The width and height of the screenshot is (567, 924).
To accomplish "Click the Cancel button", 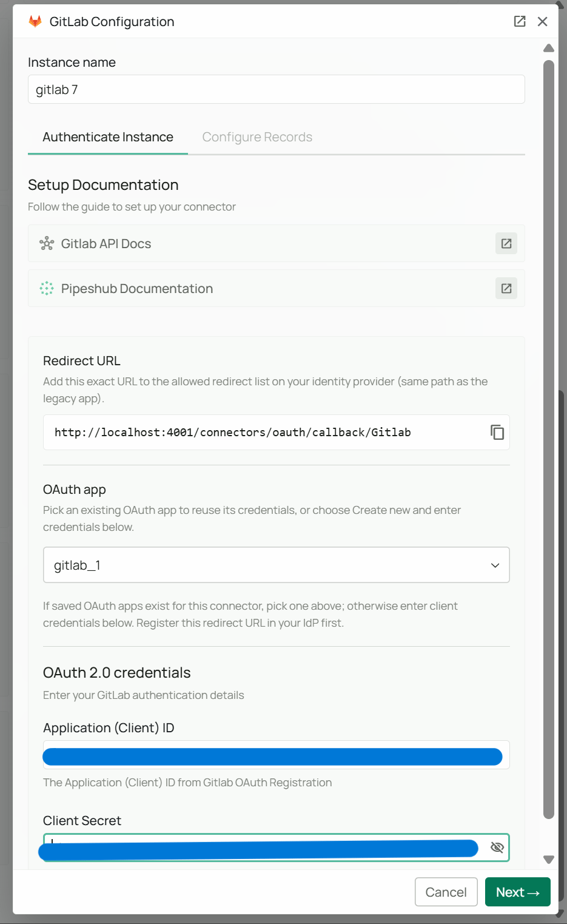I will [x=446, y=892].
